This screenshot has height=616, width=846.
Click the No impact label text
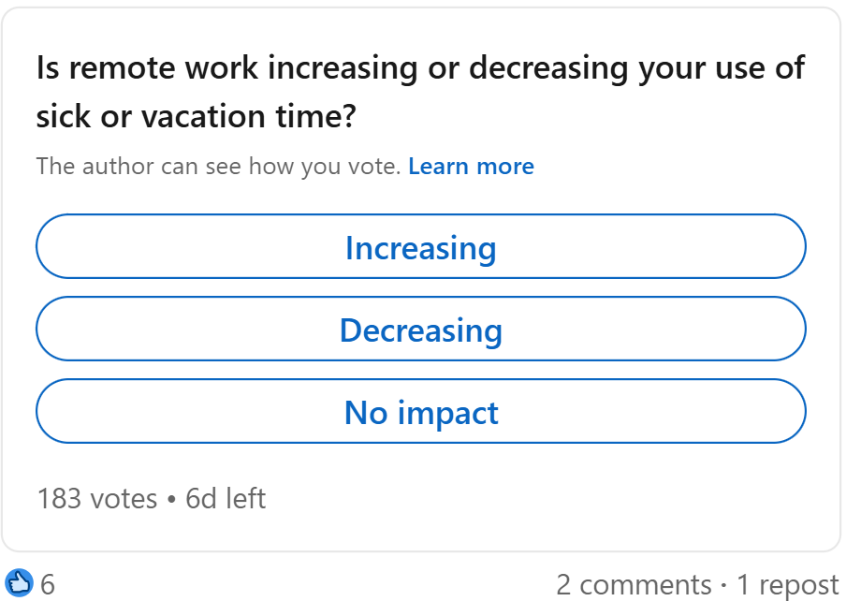click(x=420, y=413)
